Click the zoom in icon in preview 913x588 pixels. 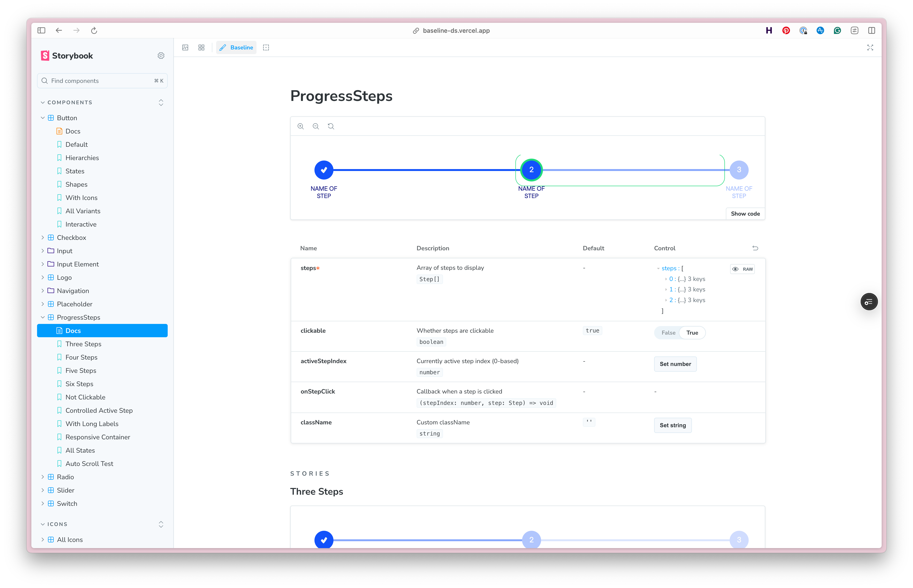[300, 126]
